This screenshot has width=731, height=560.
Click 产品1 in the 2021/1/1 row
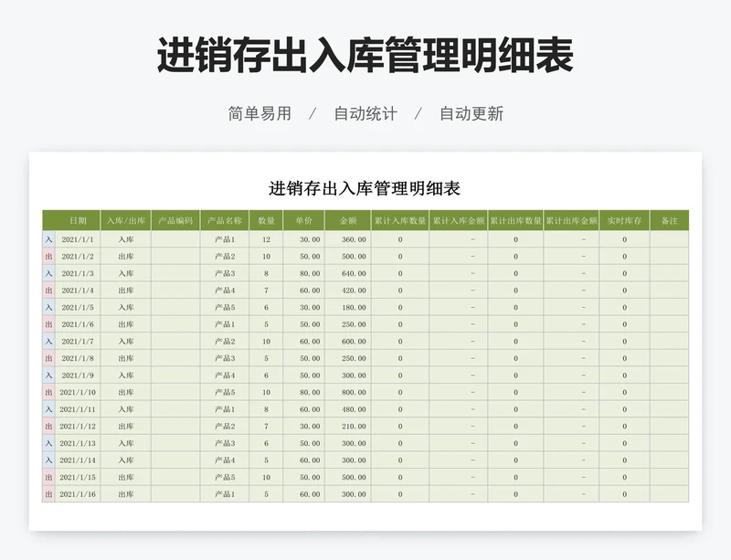(x=225, y=239)
